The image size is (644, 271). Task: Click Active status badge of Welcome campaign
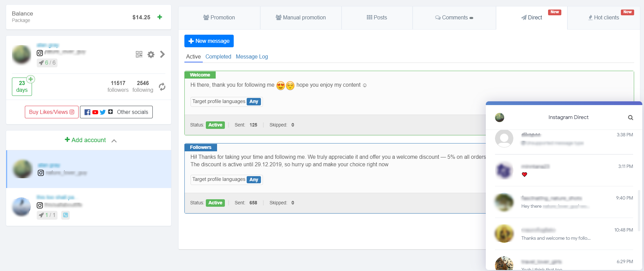tap(215, 125)
